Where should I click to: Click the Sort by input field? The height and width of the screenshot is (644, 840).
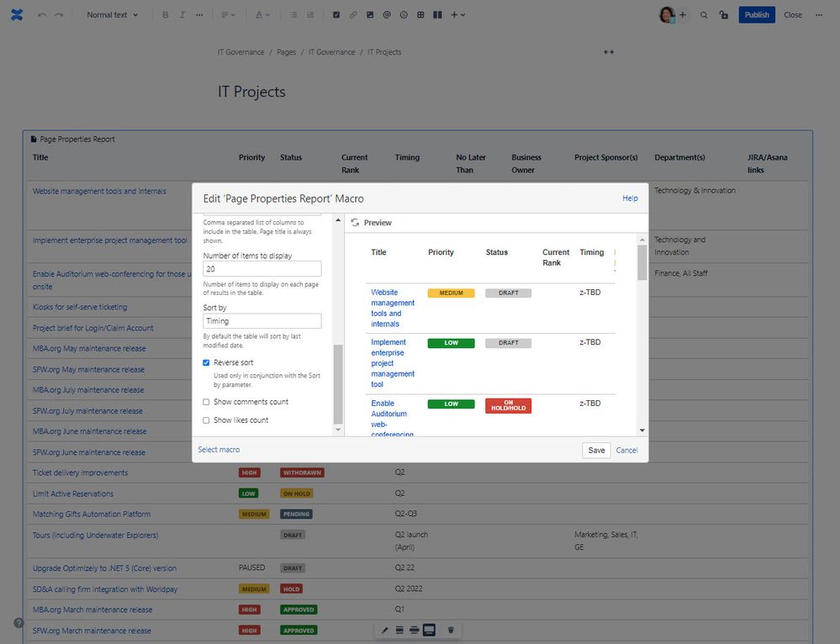[262, 321]
